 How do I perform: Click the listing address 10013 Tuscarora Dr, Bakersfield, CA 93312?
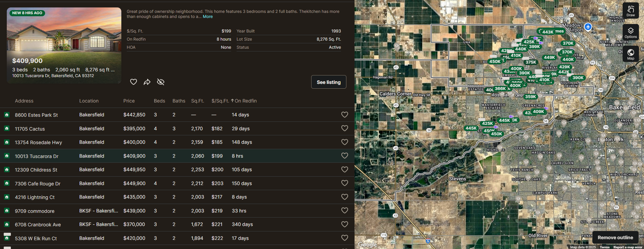click(x=53, y=76)
